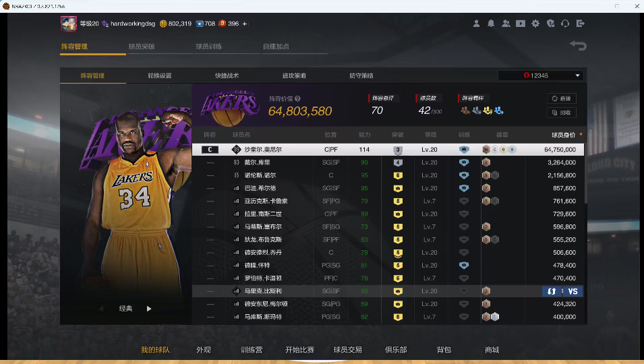Image resolution: width=644 pixels, height=364 pixels.
Task: Open the friends list icon
Action: 506,24
